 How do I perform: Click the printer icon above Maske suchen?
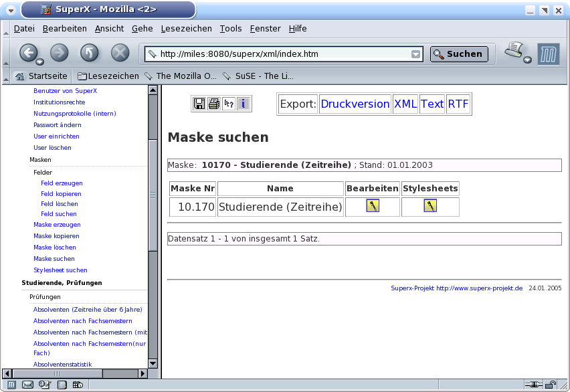[x=214, y=103]
